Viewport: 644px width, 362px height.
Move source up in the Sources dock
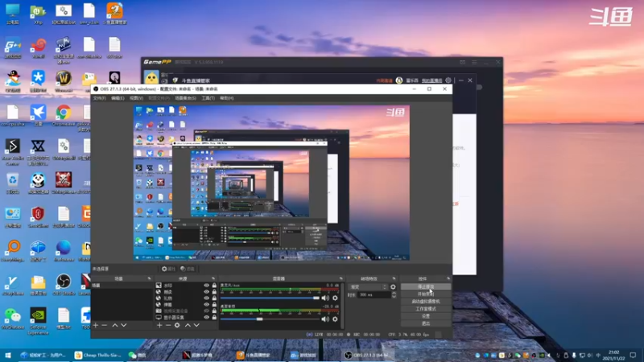(x=188, y=325)
